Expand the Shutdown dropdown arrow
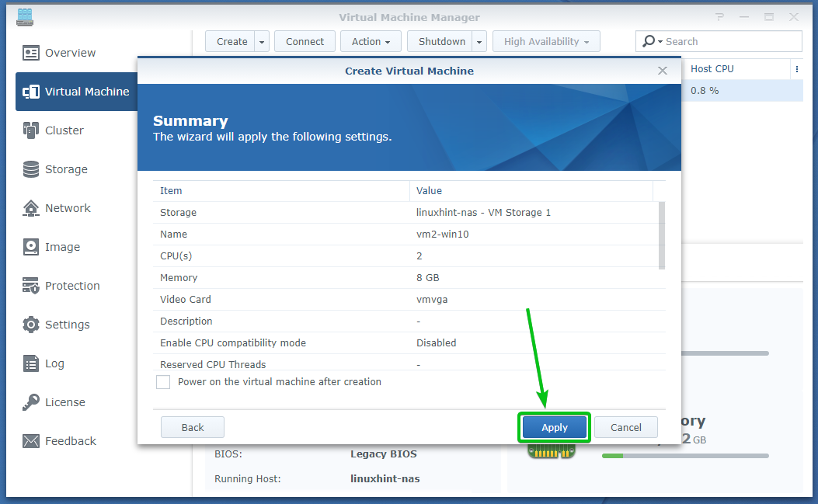The width and height of the screenshot is (818, 504). (479, 42)
